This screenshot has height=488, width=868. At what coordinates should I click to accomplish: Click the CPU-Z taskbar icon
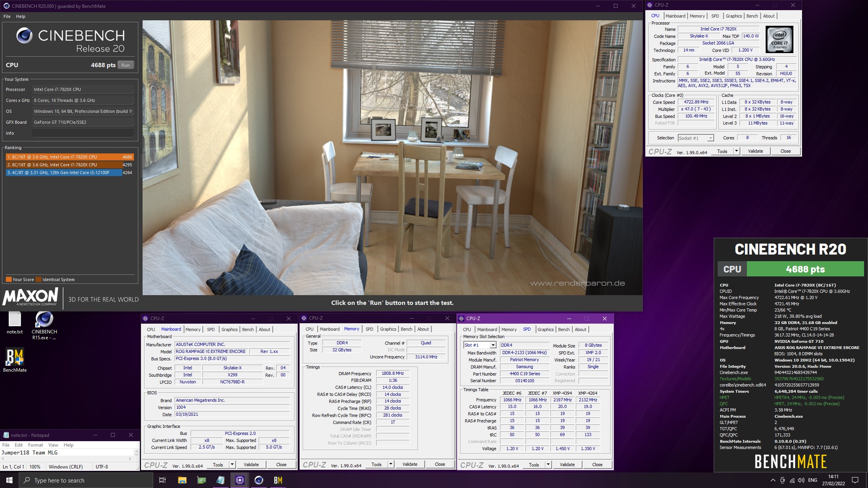pyautogui.click(x=240, y=480)
